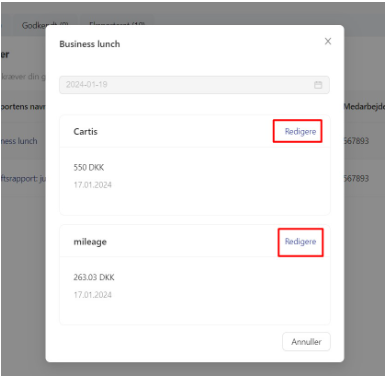The image size is (385, 376).
Task: Edit the mileage expense via Redigere
Action: pyautogui.click(x=300, y=241)
